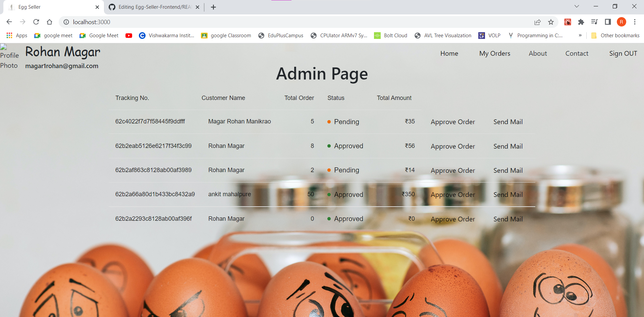Screen dimensions: 644x317
Task: Click the share icon in the address bar
Action: click(538, 22)
